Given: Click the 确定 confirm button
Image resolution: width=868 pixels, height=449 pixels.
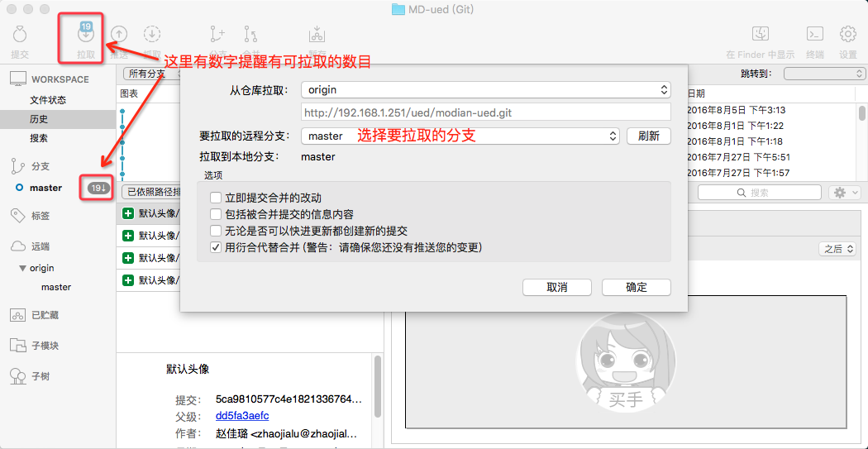Looking at the screenshot, I should coord(636,287).
